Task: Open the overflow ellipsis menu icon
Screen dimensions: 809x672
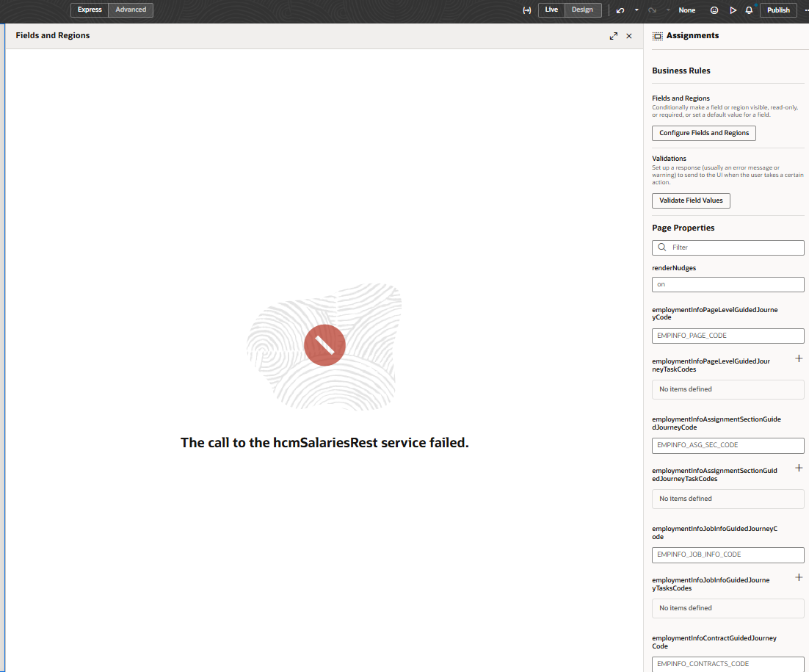Action: (x=806, y=10)
